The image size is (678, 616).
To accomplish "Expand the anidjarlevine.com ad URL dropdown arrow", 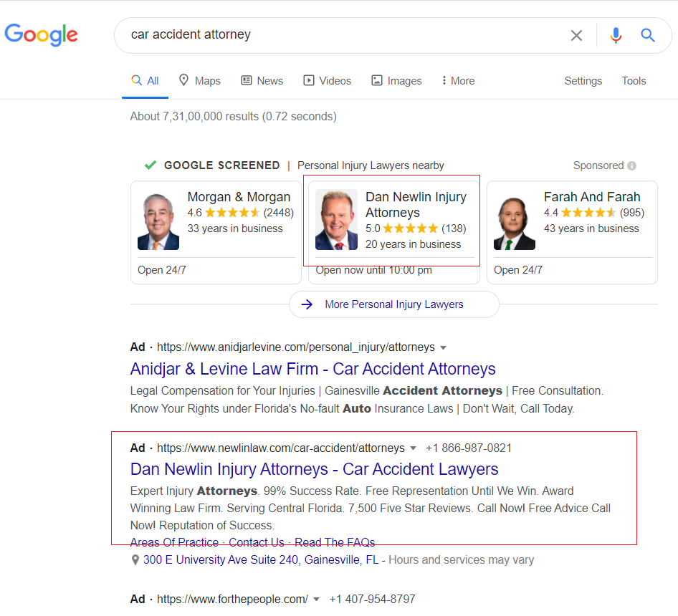I will 443,347.
